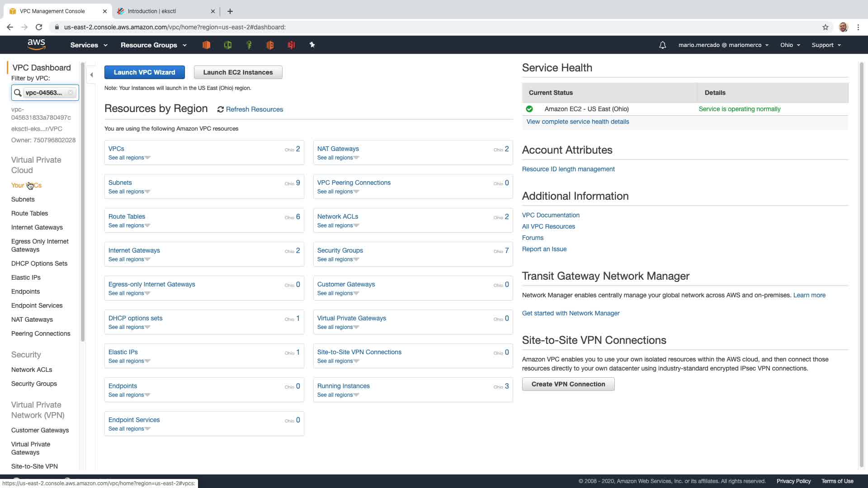The image size is (868, 488).
Task: Expand See all regions under NAT Gateways
Action: (338, 158)
